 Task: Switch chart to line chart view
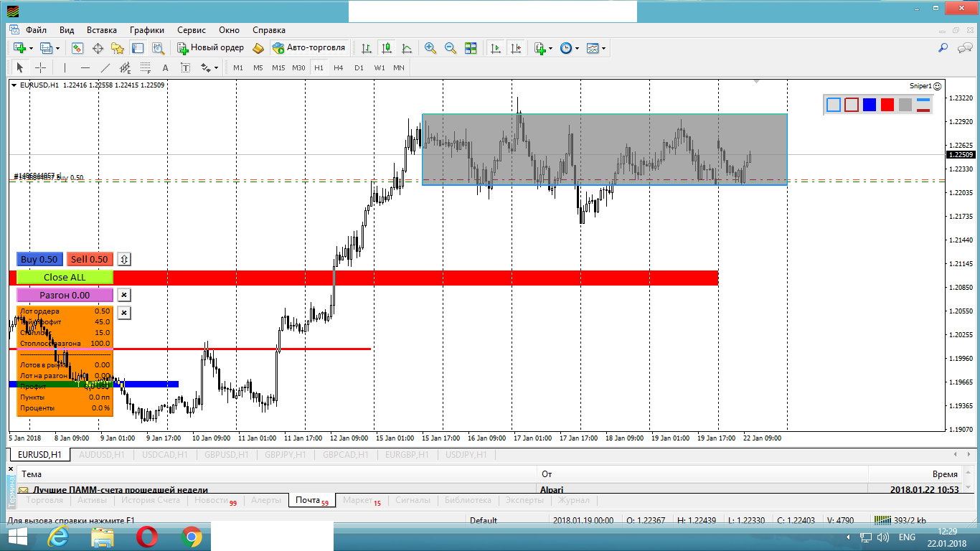tap(407, 48)
